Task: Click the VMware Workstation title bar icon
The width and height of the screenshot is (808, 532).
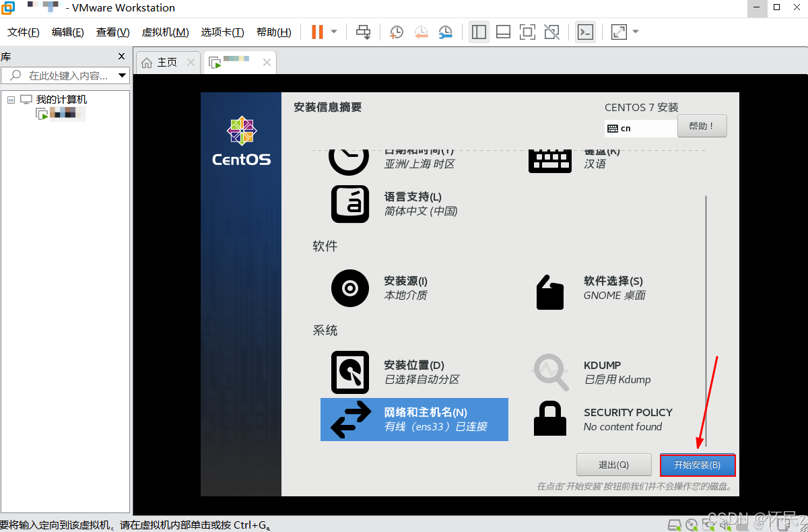Action: (x=8, y=8)
